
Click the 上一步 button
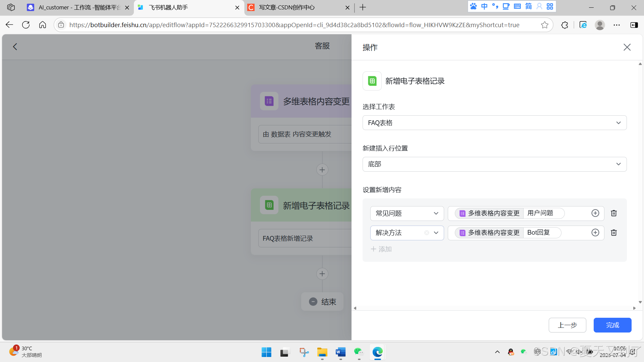567,325
